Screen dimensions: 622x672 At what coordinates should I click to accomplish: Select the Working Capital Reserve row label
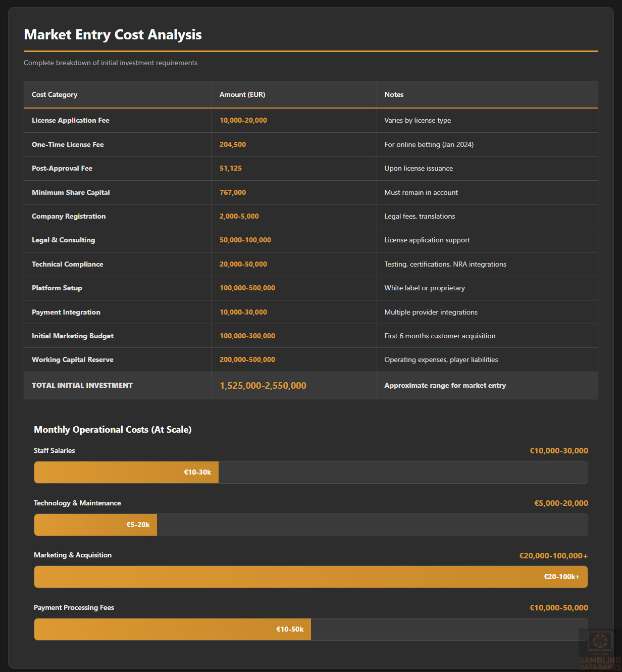click(x=73, y=359)
